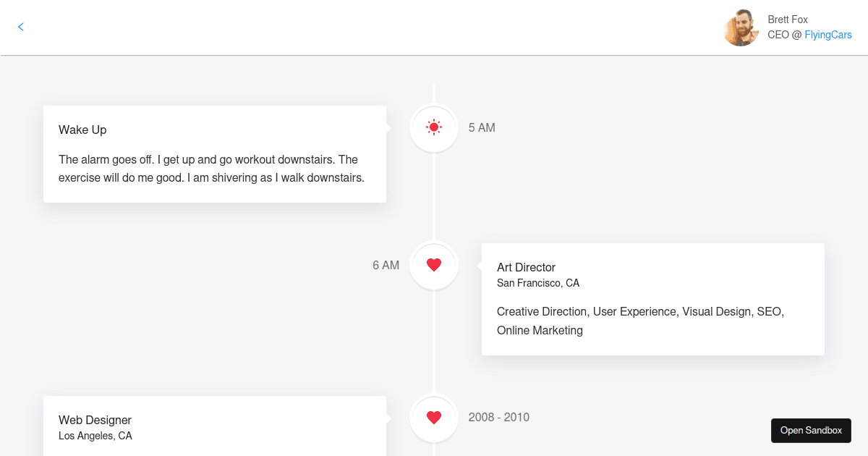Select the Web Designer timeline marker
Image resolution: width=868 pixels, height=456 pixels.
[433, 417]
